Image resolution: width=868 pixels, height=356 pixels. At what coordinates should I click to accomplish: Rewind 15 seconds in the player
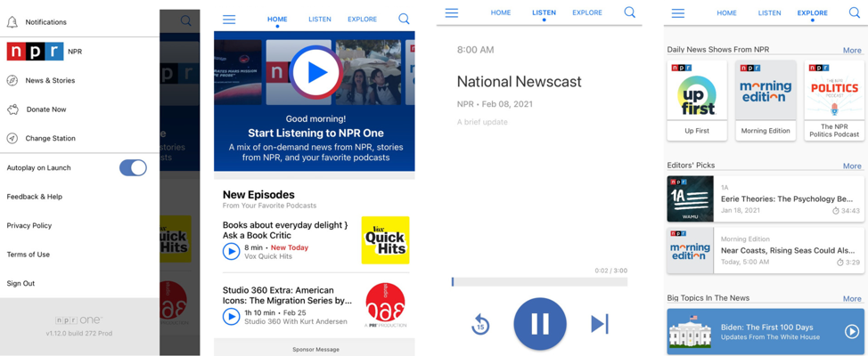(480, 324)
